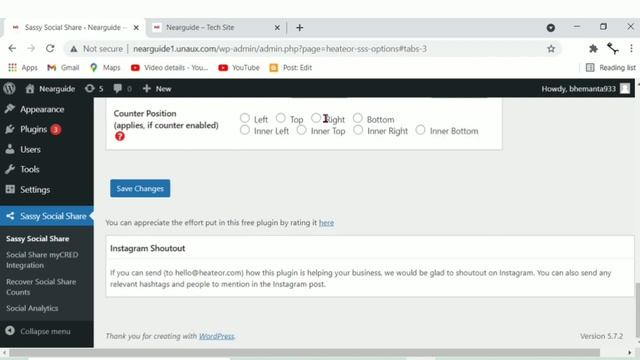Click the vertical page scrollbar thumb
This screenshot has width=640, height=360.
[x=637, y=309]
